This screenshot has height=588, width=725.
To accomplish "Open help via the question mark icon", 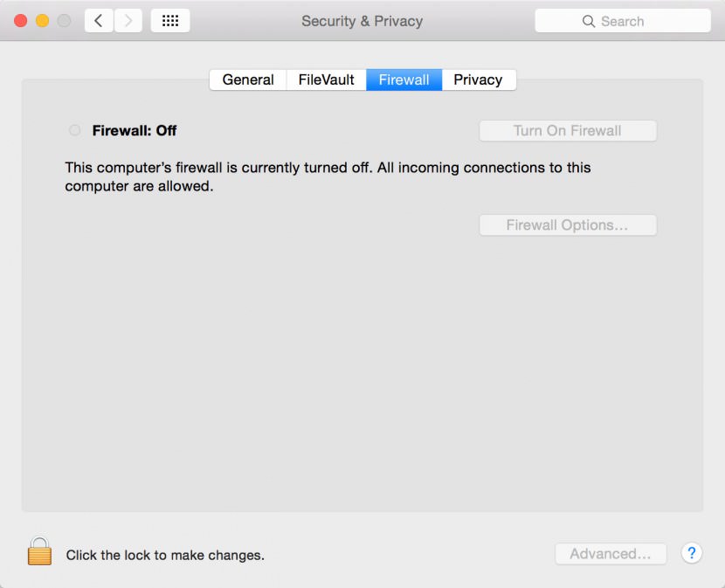I will point(691,553).
